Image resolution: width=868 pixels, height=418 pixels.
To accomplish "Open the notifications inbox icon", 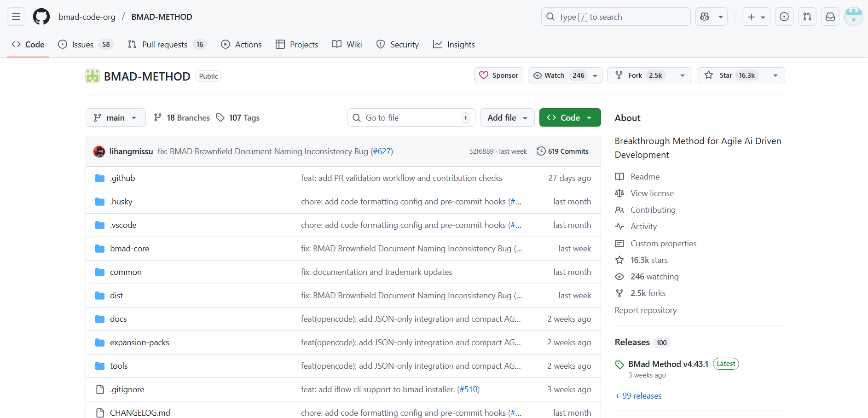I will [830, 17].
